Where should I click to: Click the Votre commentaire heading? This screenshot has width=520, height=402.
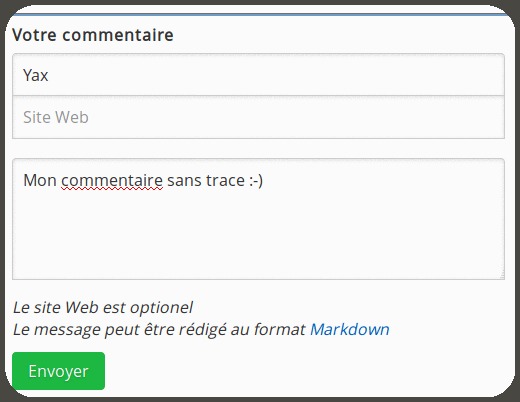[x=93, y=35]
